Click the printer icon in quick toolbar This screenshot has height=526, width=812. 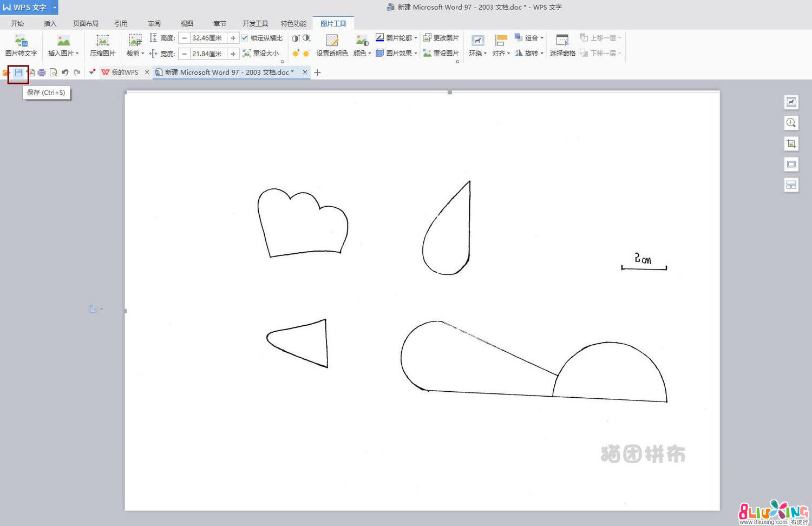42,73
